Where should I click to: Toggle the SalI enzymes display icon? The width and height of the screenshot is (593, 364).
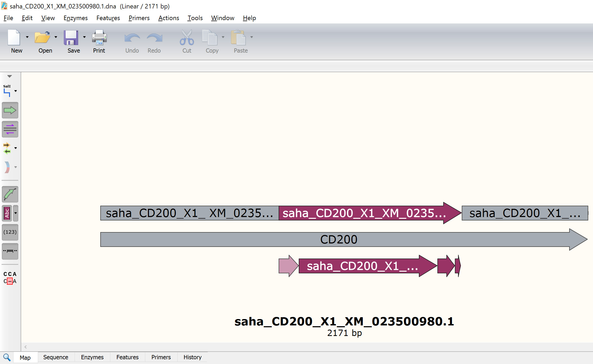(x=7, y=91)
